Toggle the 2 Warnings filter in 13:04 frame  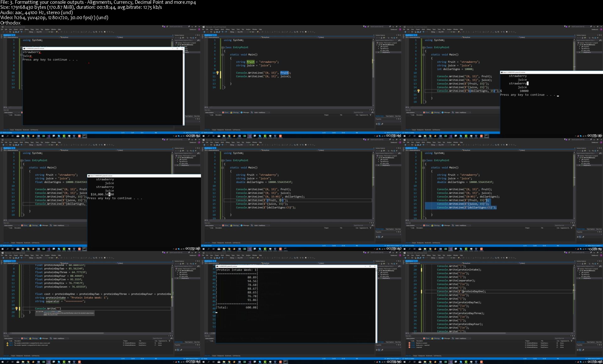(x=34, y=338)
